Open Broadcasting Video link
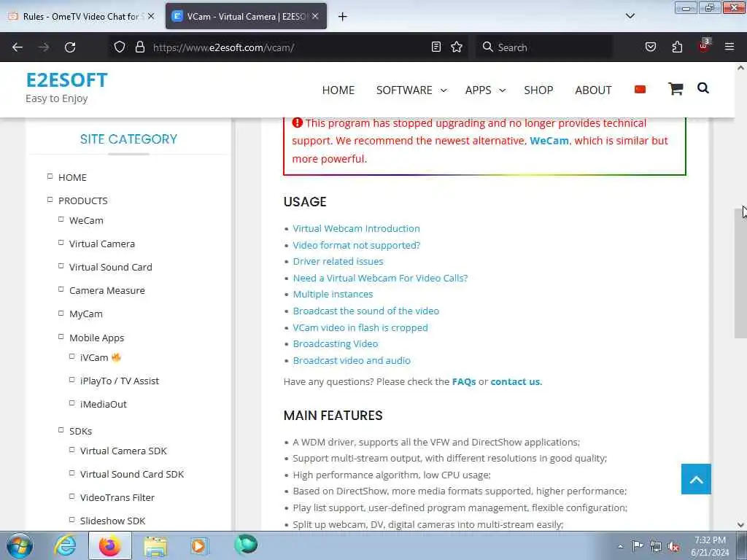Screen dimensions: 747x560 [x=336, y=344]
